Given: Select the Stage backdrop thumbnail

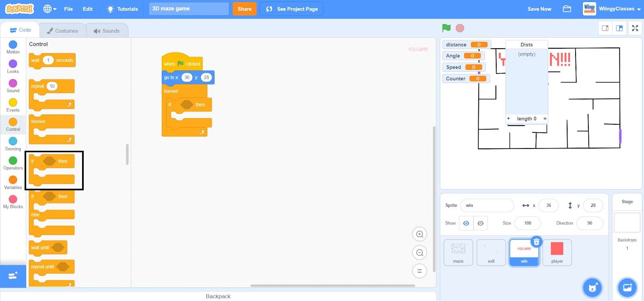Looking at the screenshot, I should (x=627, y=223).
